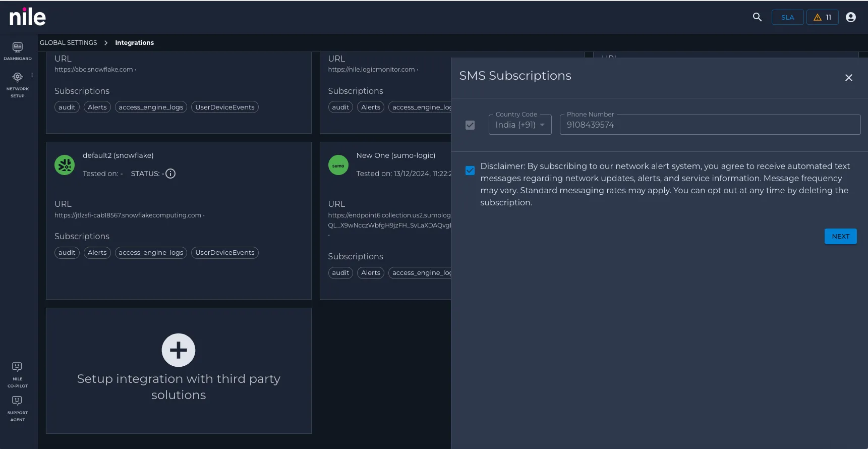
Task: Click the alerts warning triangle icon
Action: click(x=818, y=17)
